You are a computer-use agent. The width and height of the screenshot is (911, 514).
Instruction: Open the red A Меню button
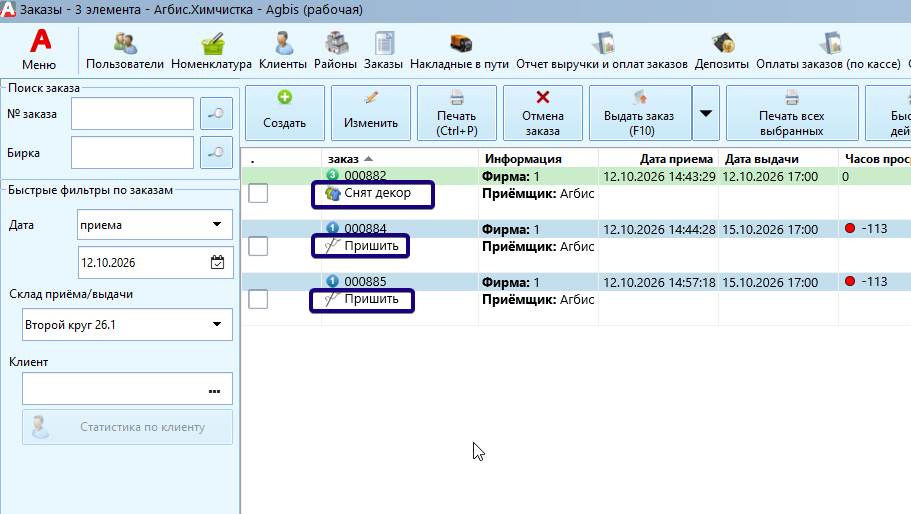(40, 50)
